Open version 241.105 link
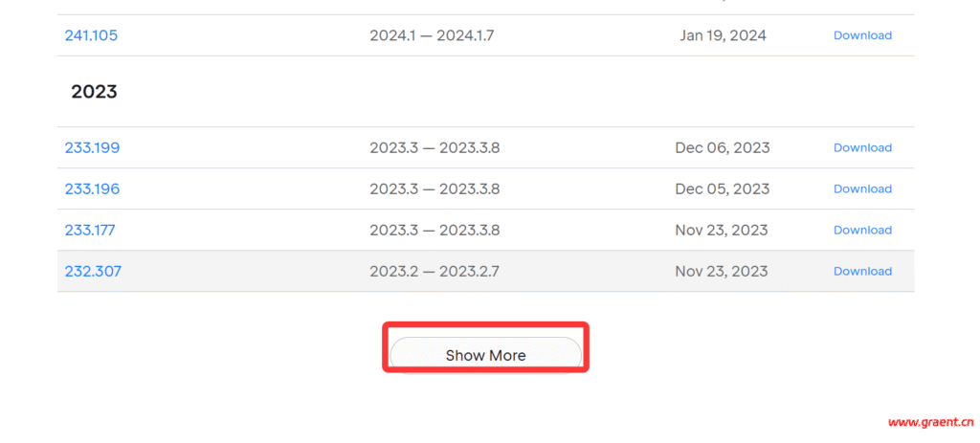Image resolution: width=980 pixels, height=443 pixels. point(91,35)
